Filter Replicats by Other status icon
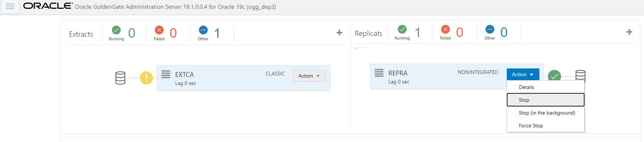The height and width of the screenshot is (142, 644). (490, 29)
